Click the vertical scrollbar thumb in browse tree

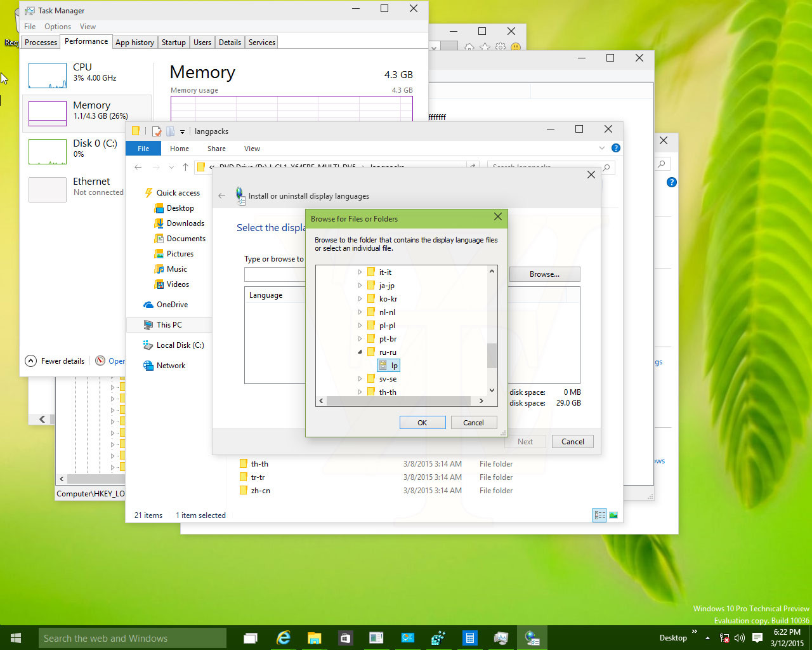coord(492,355)
